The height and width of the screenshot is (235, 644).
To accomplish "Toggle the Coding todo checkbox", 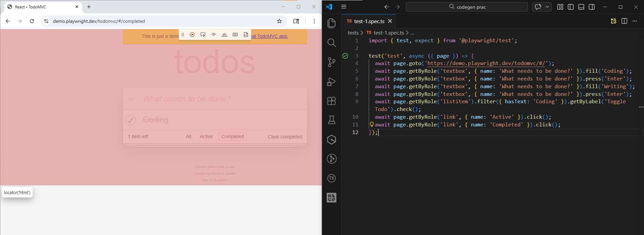I will tap(130, 120).
